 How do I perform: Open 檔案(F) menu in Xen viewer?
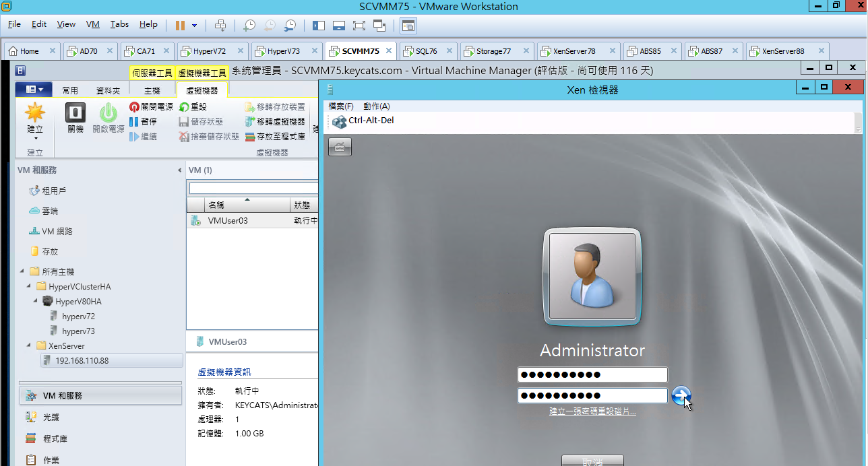(x=341, y=106)
